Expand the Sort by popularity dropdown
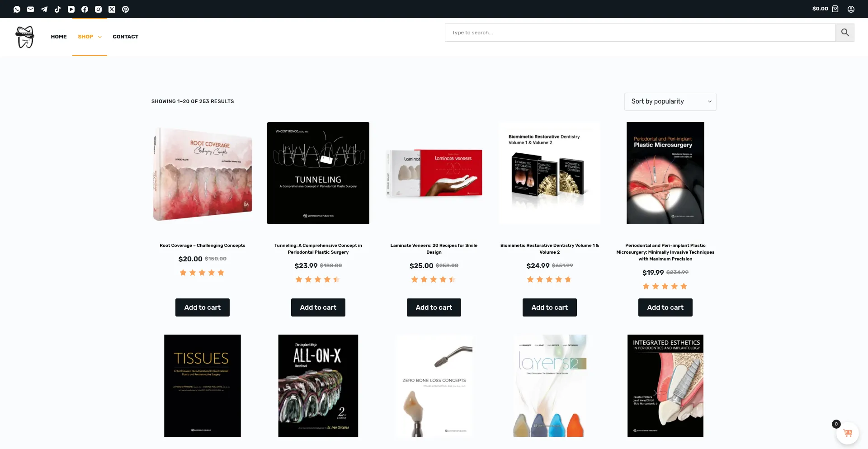 coord(670,102)
